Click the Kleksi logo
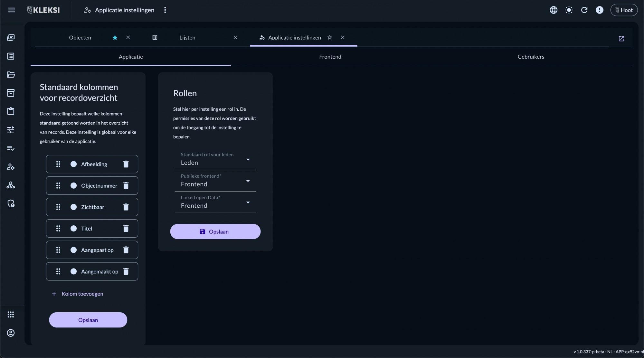Image resolution: width=644 pixels, height=358 pixels. tap(43, 10)
